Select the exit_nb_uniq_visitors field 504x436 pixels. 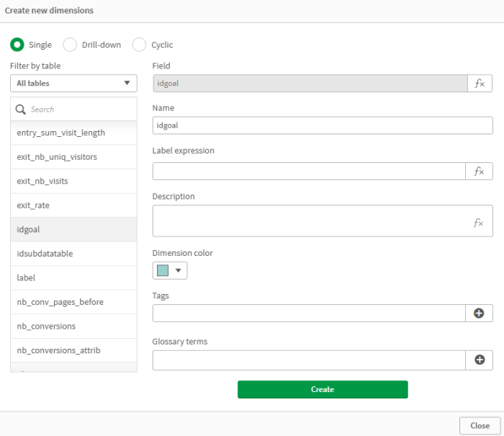[73, 157]
